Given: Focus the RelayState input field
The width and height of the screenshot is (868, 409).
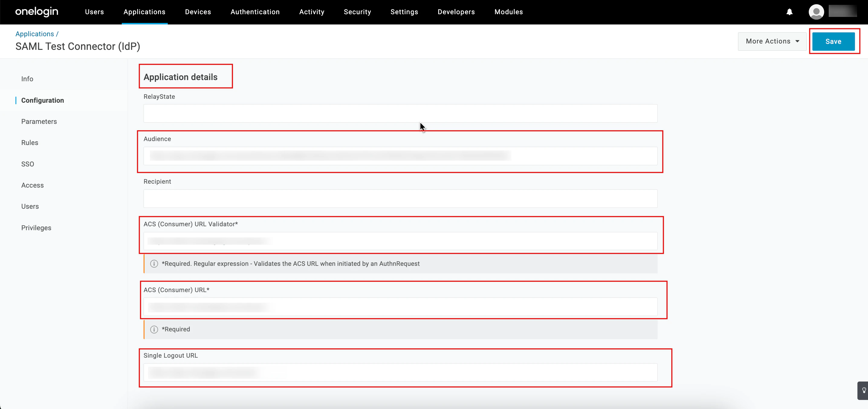Looking at the screenshot, I should tap(400, 114).
